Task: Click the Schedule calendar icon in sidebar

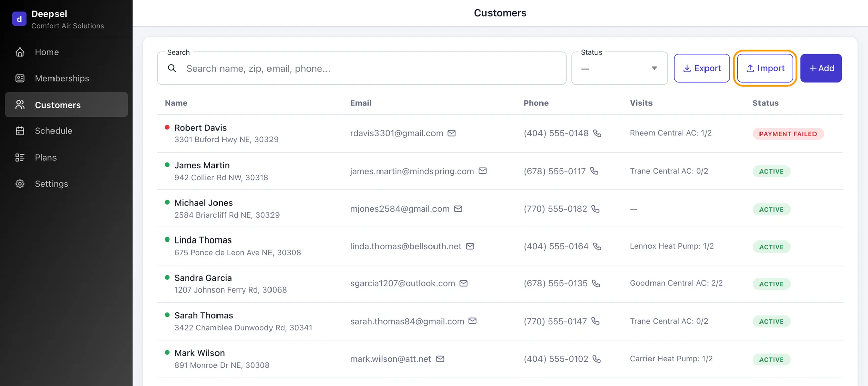Action: point(20,131)
